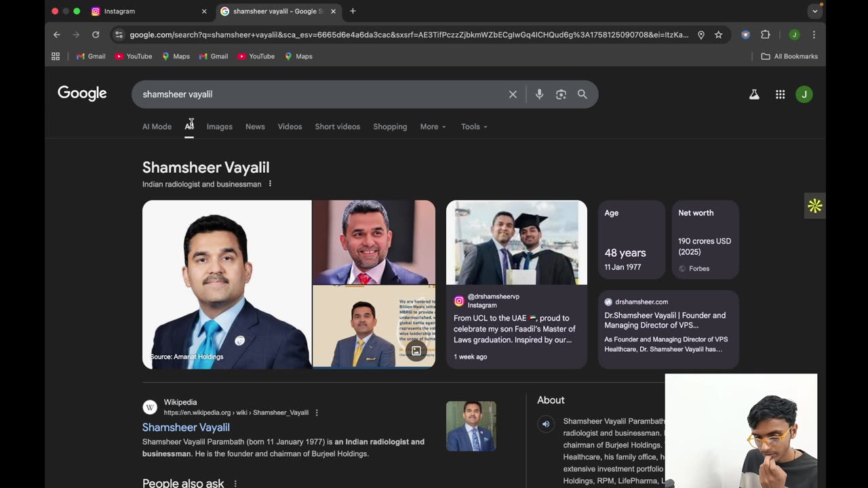The height and width of the screenshot is (488, 868).
Task: Open Chrome three-dot menu
Action: point(814,35)
